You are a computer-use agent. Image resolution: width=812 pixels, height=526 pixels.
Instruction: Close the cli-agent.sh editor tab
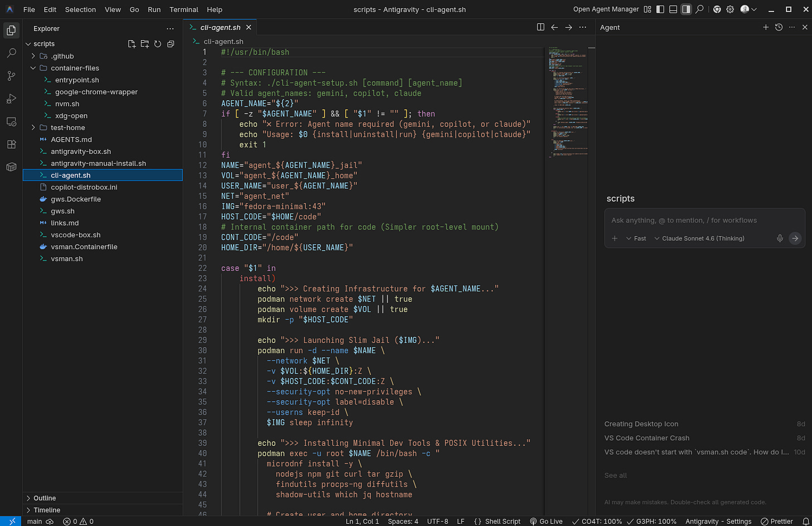tap(249, 27)
